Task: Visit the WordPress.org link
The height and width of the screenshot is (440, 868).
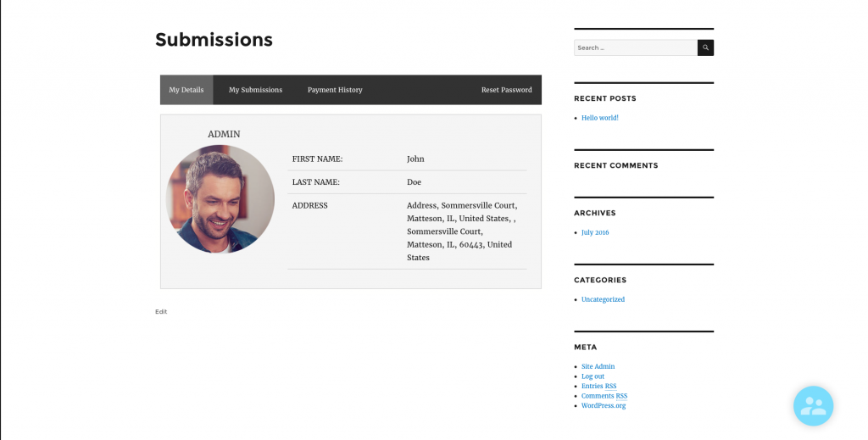Action: (603, 405)
